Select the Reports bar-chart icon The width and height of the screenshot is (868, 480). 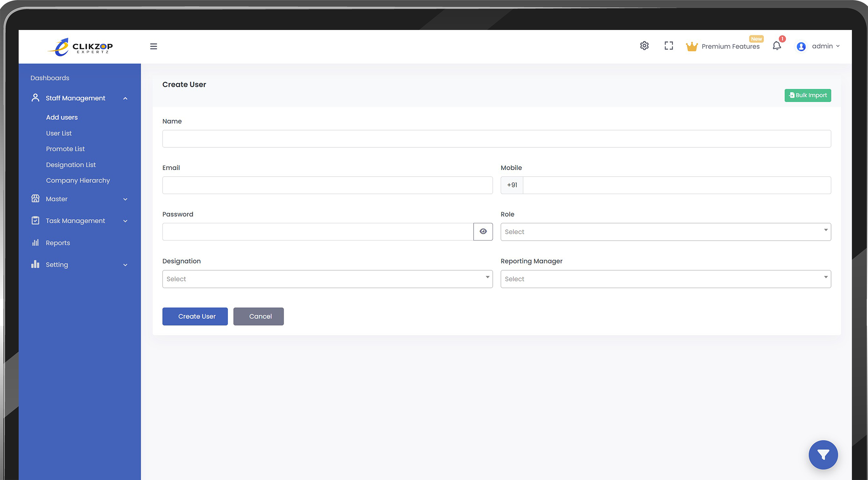point(35,242)
